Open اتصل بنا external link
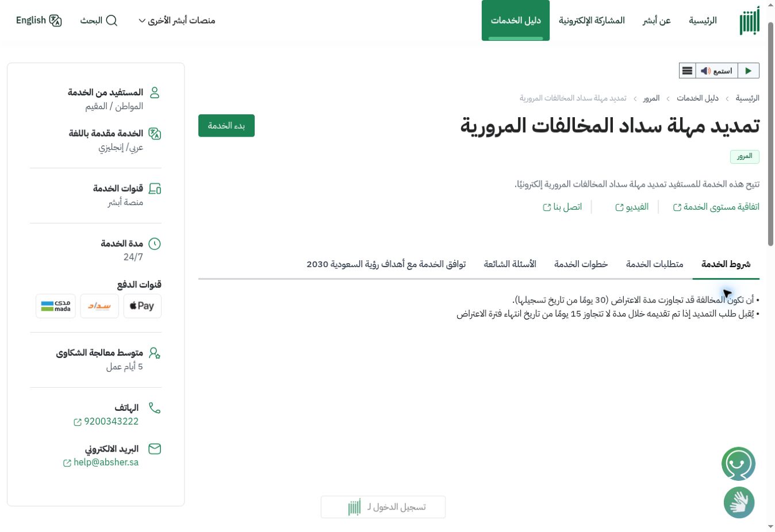This screenshot has width=775, height=532. coord(562,207)
